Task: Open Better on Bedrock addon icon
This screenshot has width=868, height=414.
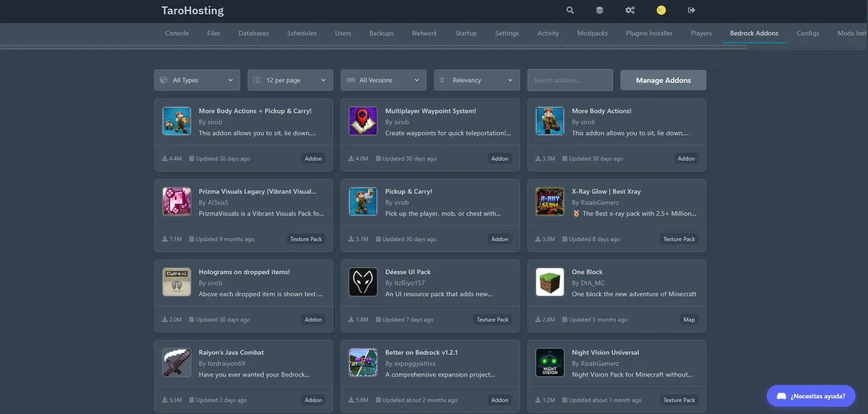Action: coord(363,363)
